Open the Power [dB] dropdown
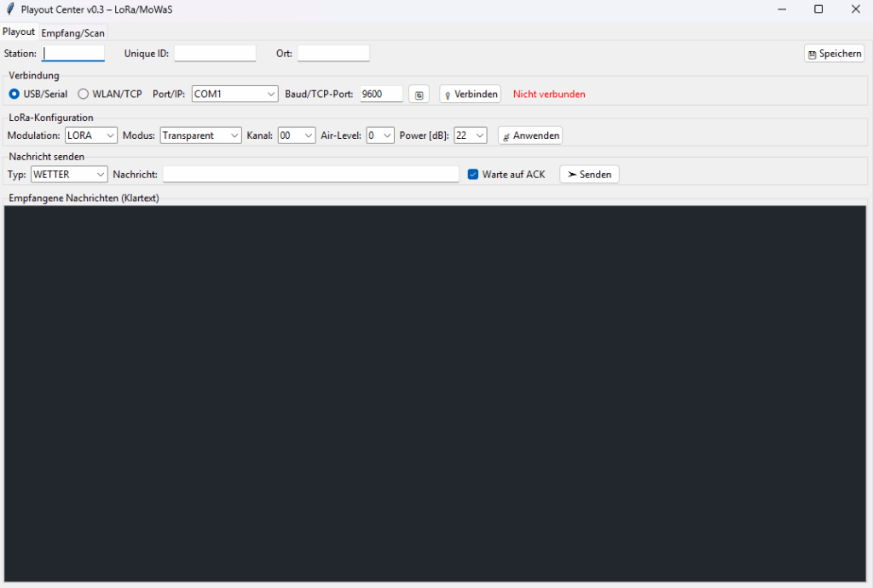Image resolution: width=873 pixels, height=588 pixels. point(470,135)
